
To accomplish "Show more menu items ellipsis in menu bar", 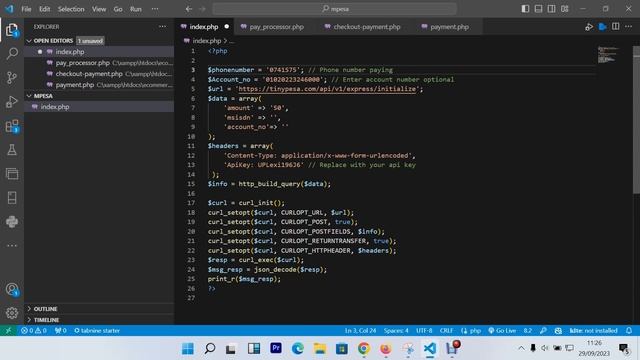I will (155, 9).
